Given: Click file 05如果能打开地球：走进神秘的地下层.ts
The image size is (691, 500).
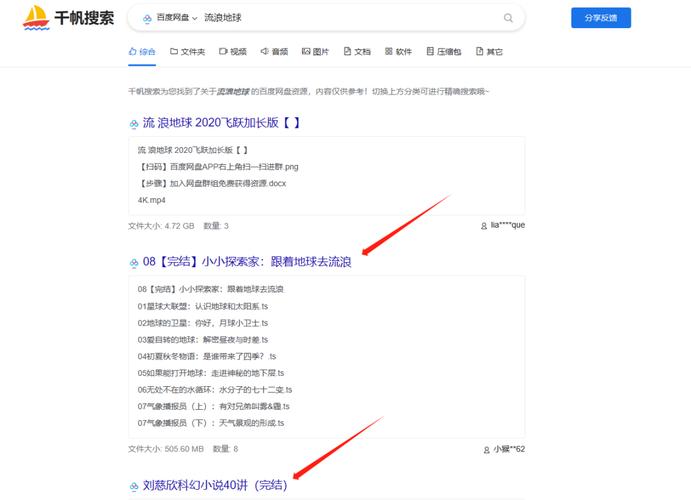Looking at the screenshot, I should click(x=211, y=373).
